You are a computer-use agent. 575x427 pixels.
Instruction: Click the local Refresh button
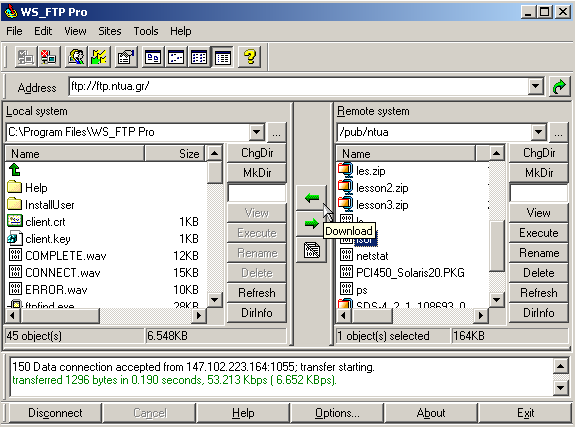pos(257,292)
